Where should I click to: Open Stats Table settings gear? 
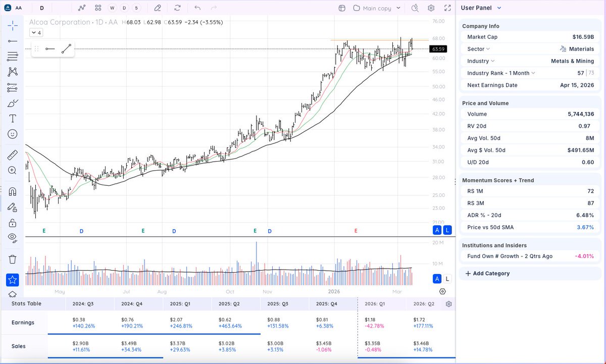coord(449,304)
